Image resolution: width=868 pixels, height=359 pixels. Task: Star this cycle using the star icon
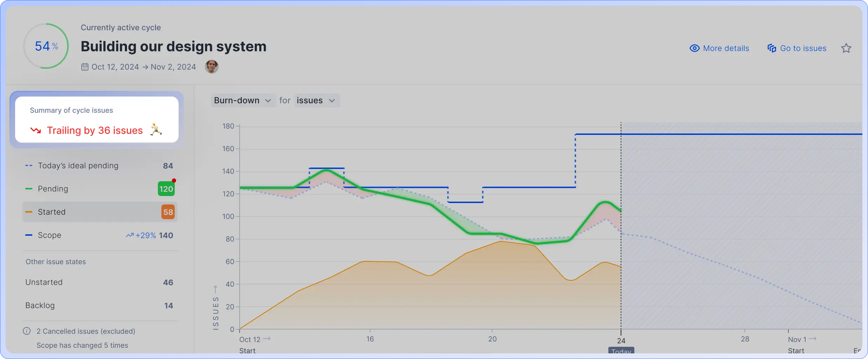pos(847,47)
